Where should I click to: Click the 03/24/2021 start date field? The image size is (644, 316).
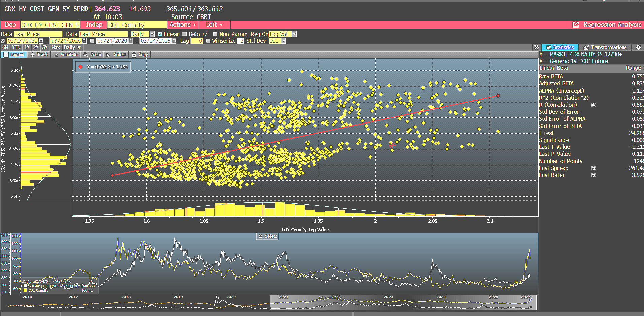coord(22,41)
